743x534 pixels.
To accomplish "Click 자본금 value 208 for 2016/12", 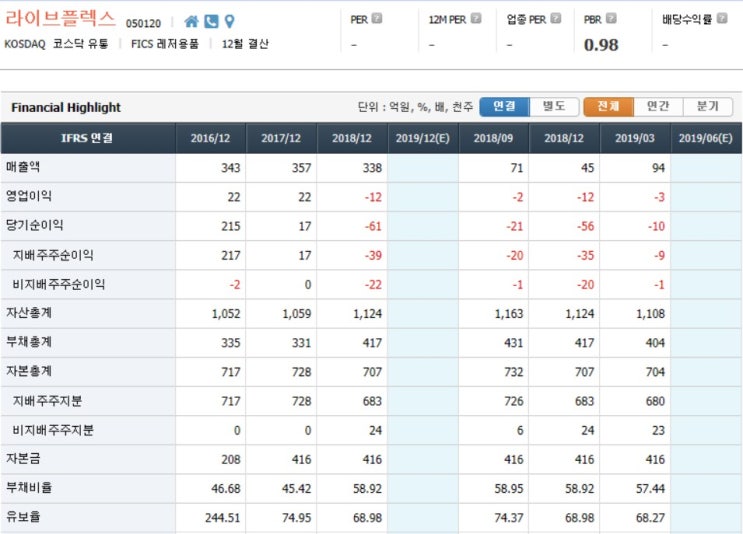I will pos(231,460).
